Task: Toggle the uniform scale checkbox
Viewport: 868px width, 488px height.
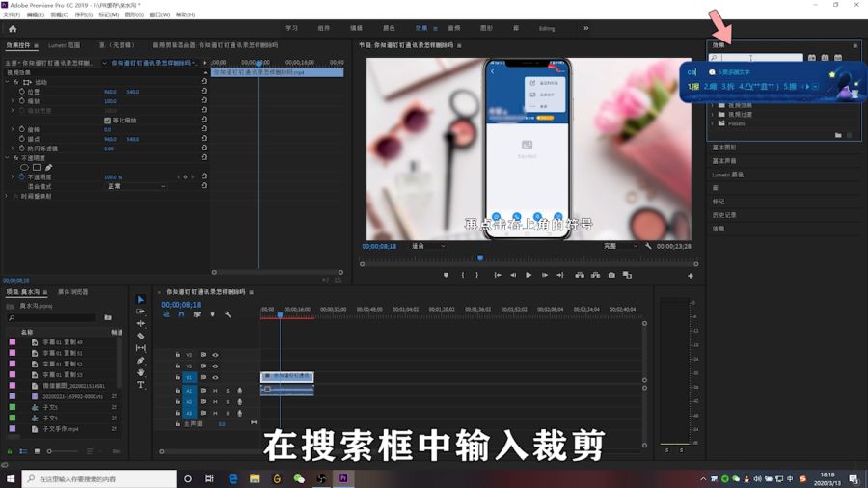Action: [x=107, y=121]
